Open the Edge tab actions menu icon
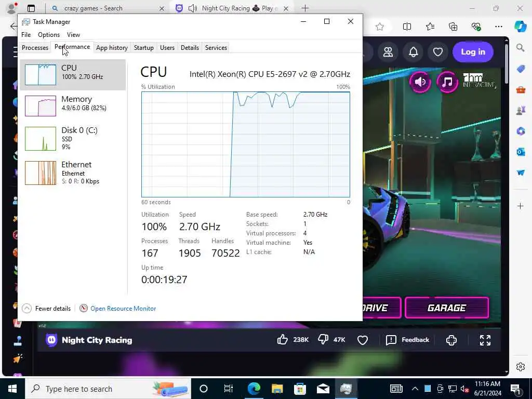 pyautogui.click(x=31, y=8)
